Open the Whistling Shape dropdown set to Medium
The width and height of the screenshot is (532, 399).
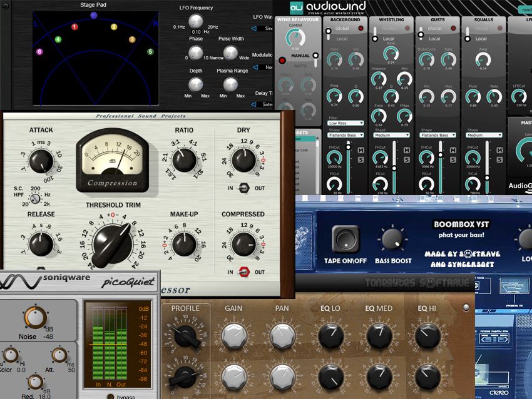click(x=392, y=135)
